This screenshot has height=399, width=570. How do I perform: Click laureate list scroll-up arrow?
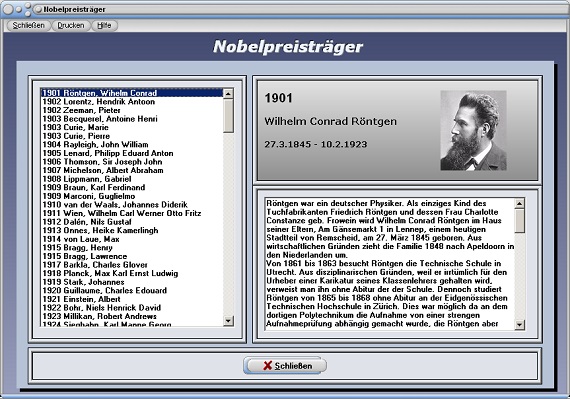228,94
